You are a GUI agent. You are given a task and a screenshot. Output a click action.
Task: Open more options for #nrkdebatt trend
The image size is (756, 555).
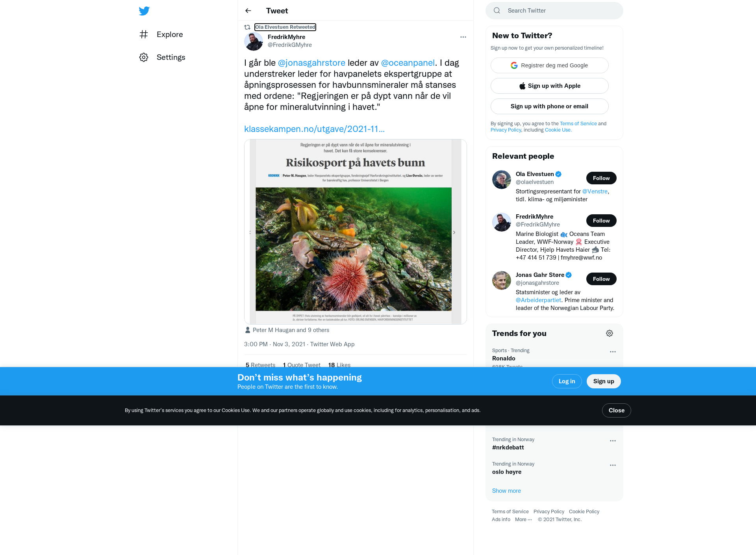613,441
